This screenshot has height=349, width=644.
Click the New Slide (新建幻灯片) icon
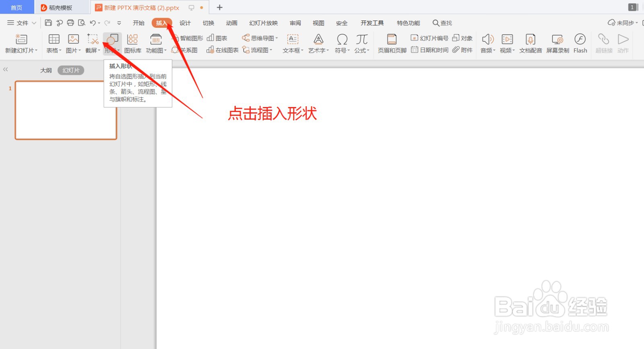pos(21,39)
